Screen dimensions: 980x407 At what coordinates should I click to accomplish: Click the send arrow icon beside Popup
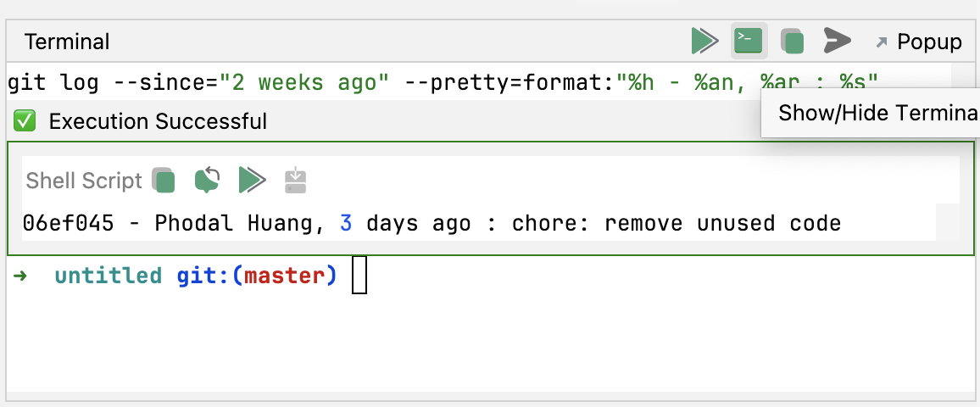tap(837, 40)
